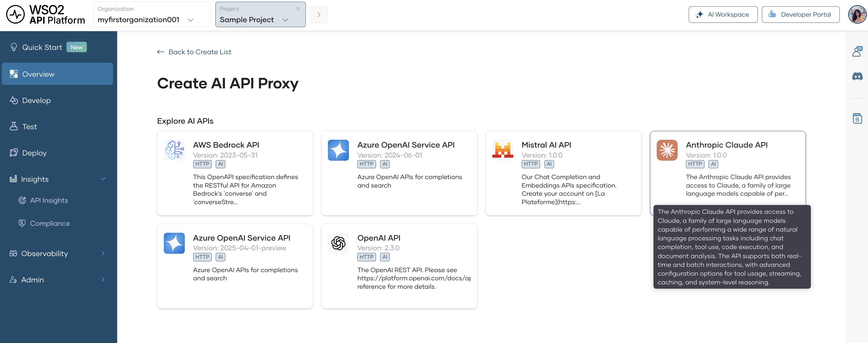Click the Deploy rocket icon
The height and width of the screenshot is (343, 868).
[x=14, y=153]
